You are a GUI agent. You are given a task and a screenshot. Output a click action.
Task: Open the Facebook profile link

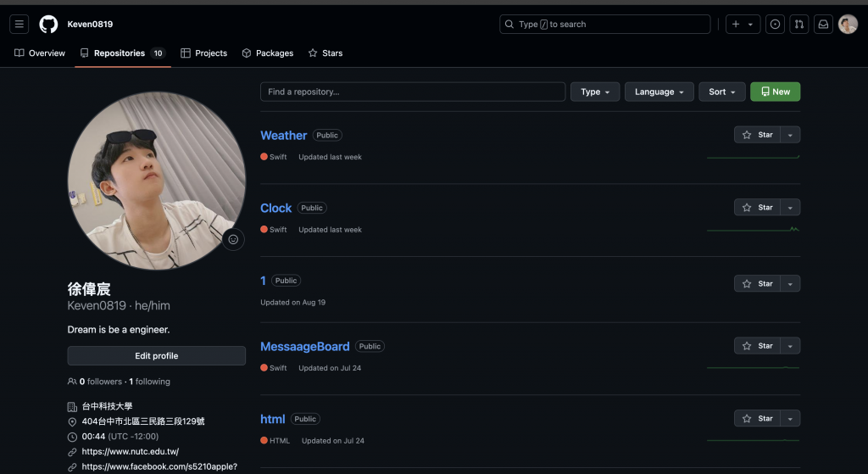(x=159, y=467)
